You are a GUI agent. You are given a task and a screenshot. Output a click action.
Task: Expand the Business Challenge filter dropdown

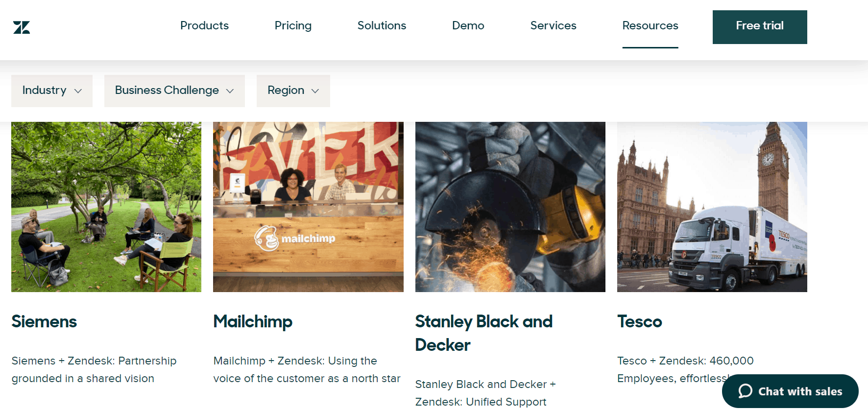(x=174, y=91)
